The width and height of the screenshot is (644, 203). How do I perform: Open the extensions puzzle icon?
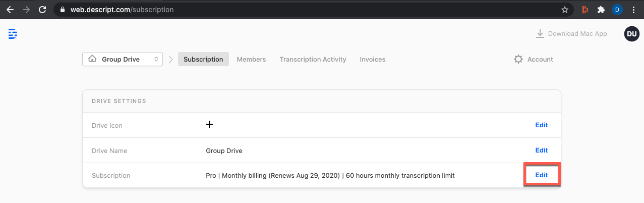coord(601,10)
